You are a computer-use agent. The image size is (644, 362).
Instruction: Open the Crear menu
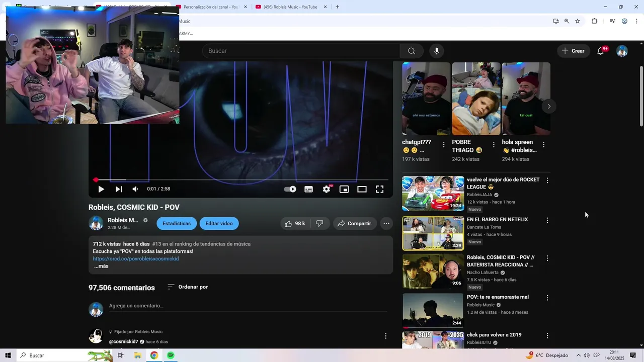coord(574,51)
